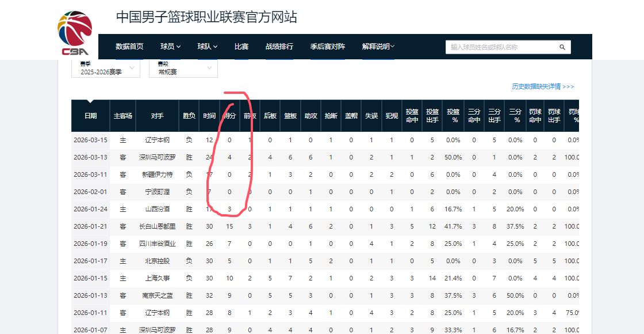Open the 常规赛 stage selector
This screenshot has width=644, height=334.
183,69
